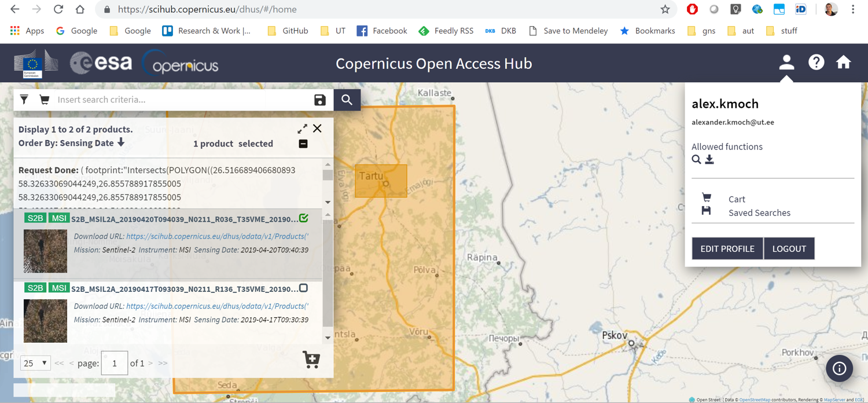Uncheck the selected 20190420 product checkbox
868x403 pixels.
[304, 218]
